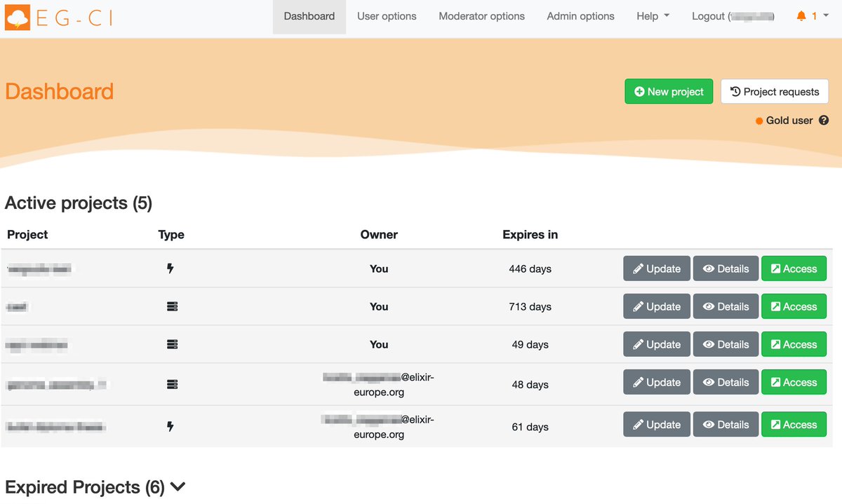Open Moderator options in navigation bar
The width and height of the screenshot is (842, 504).
click(x=481, y=16)
